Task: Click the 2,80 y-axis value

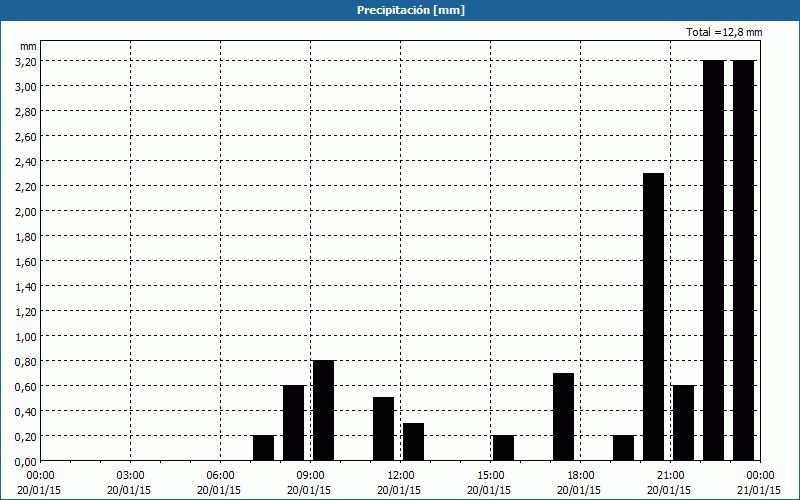Action: 26,111
